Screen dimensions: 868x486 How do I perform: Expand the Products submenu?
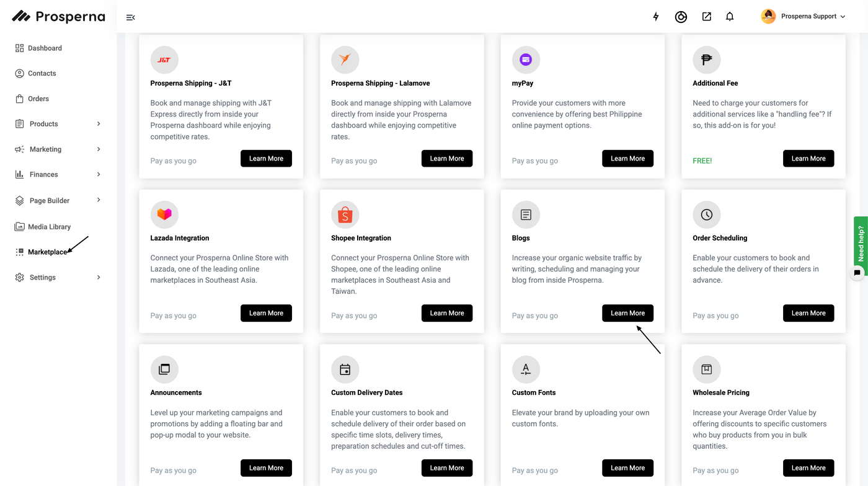point(99,124)
